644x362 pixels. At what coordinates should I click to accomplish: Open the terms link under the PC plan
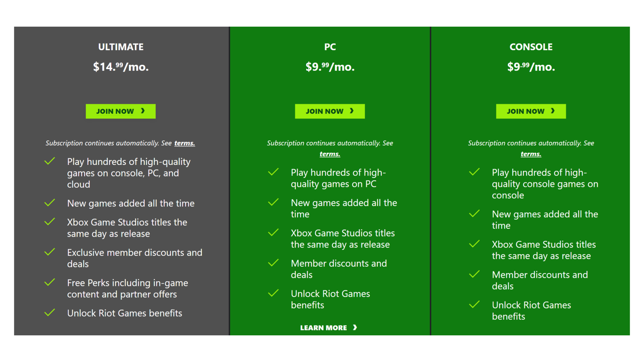(x=329, y=154)
